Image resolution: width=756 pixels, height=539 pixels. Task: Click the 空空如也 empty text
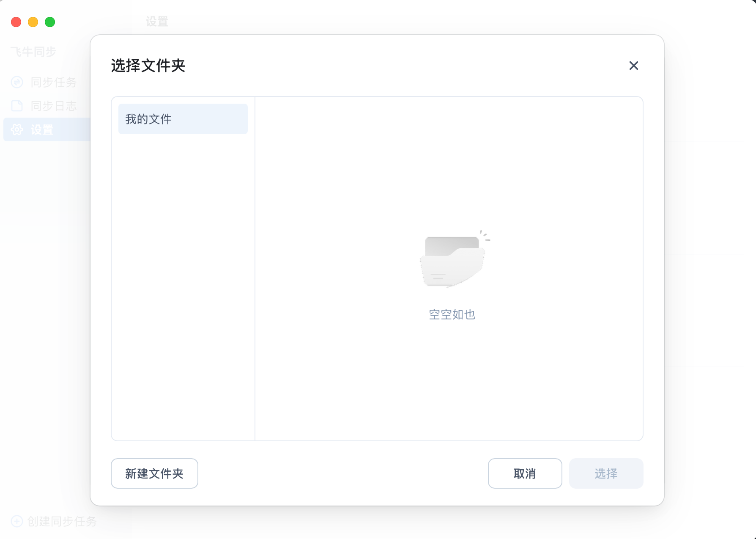coord(452,314)
